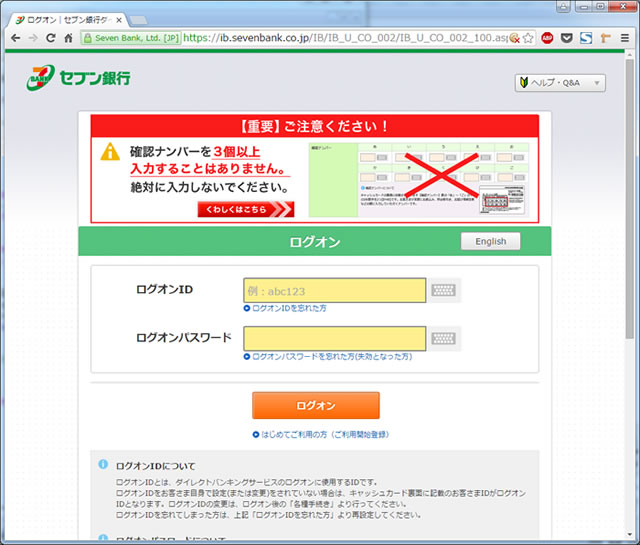Open the Pocket extension icon
Image resolution: width=640 pixels, height=545 pixels.
coord(567,38)
